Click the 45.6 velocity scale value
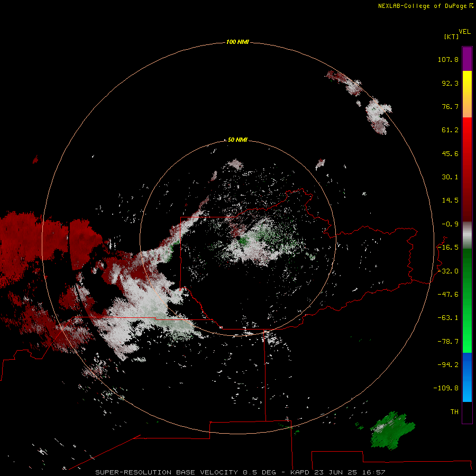This screenshot has width=476, height=476. coord(450,153)
